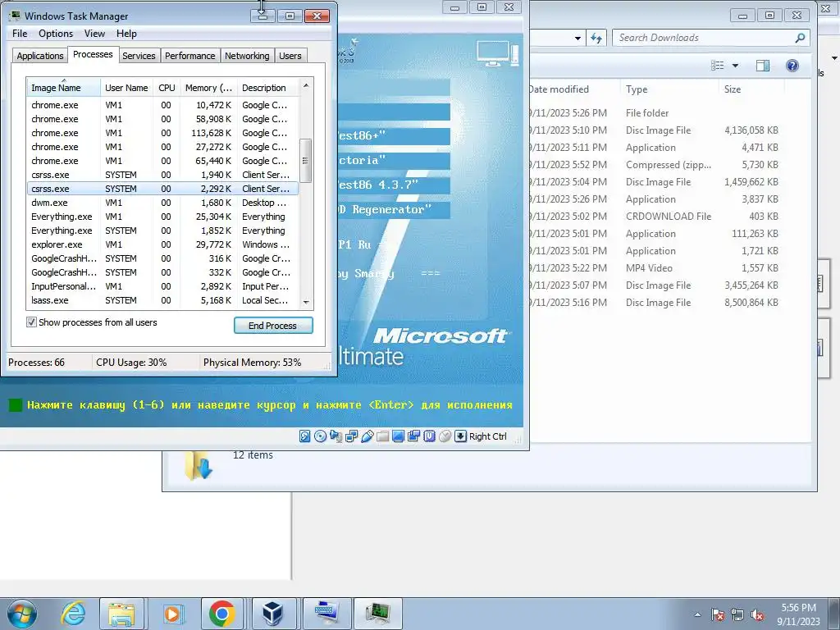Click process list scrollbar down arrow
The image size is (840, 630).
(306, 302)
